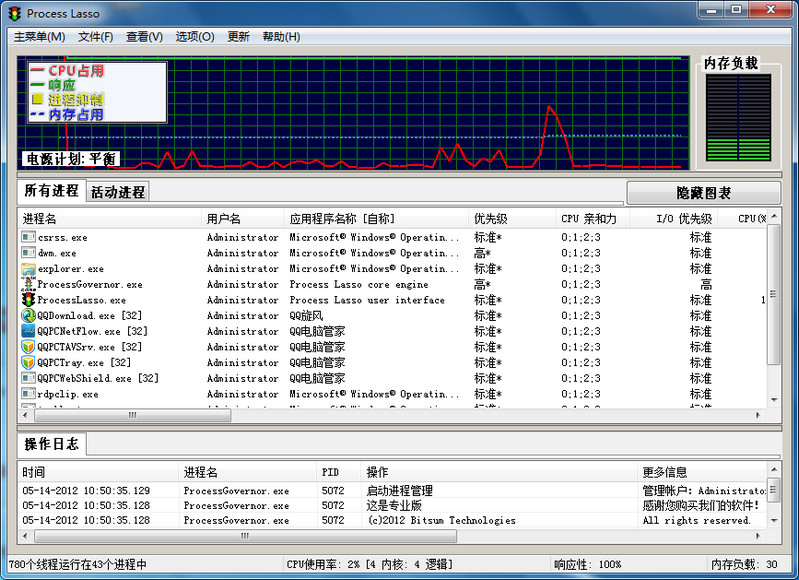Image resolution: width=799 pixels, height=580 pixels.
Task: Click process list horizontal scroll right arrow
Action: point(758,415)
